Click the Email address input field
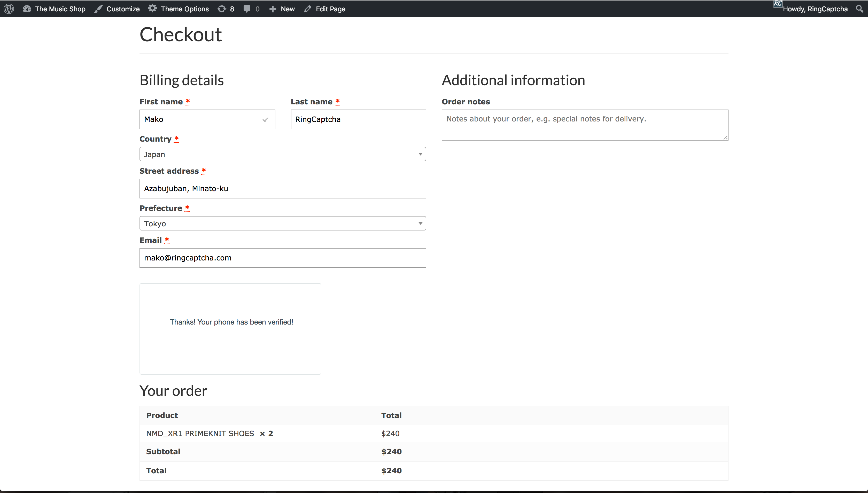Viewport: 868px width, 493px height. coord(282,258)
